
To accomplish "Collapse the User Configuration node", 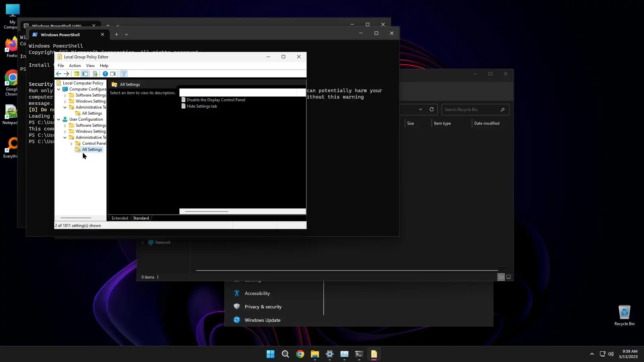I will pos(59,119).
